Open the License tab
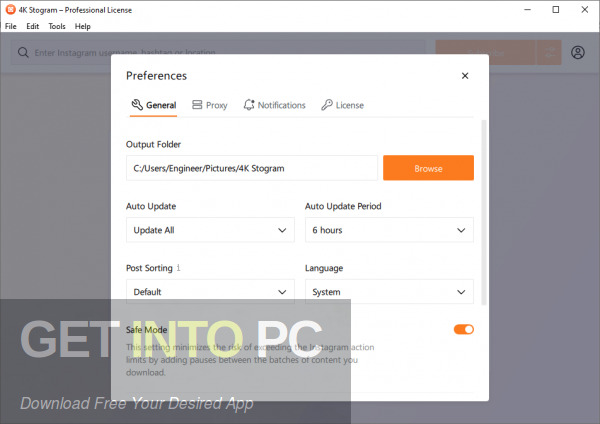Image resolution: width=600 pixels, height=424 pixels. (342, 105)
